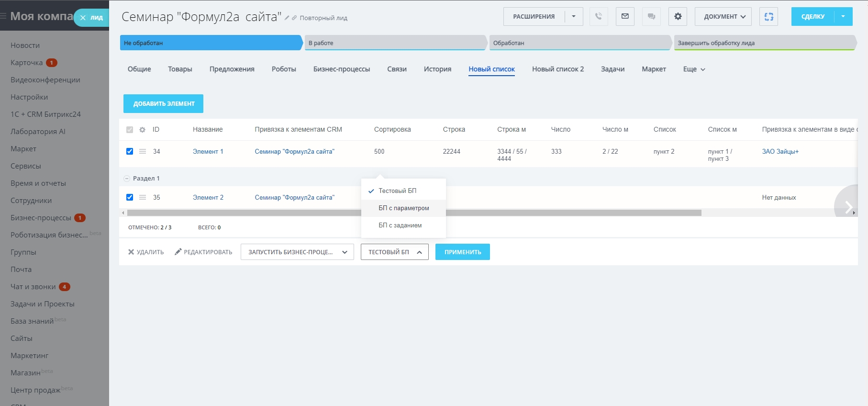Collapse the Раздел 1 section
Viewport: 868px width, 406px height.
127,179
